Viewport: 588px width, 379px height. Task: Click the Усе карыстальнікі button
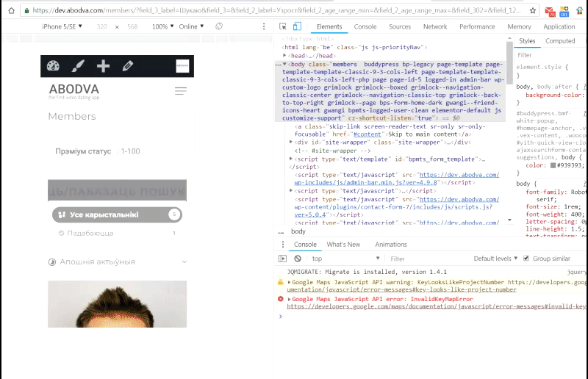tap(117, 214)
